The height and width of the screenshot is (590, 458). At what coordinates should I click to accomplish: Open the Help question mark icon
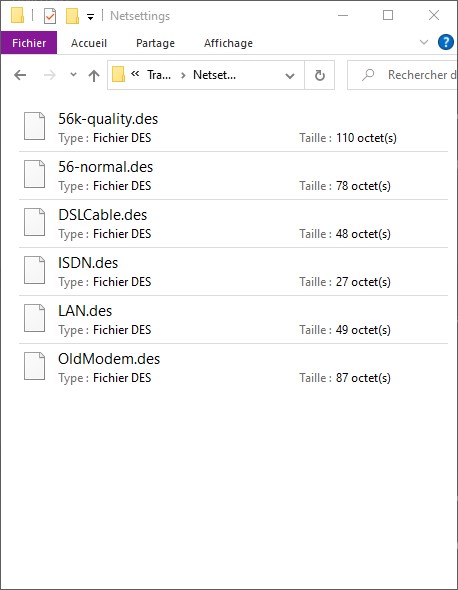(446, 42)
